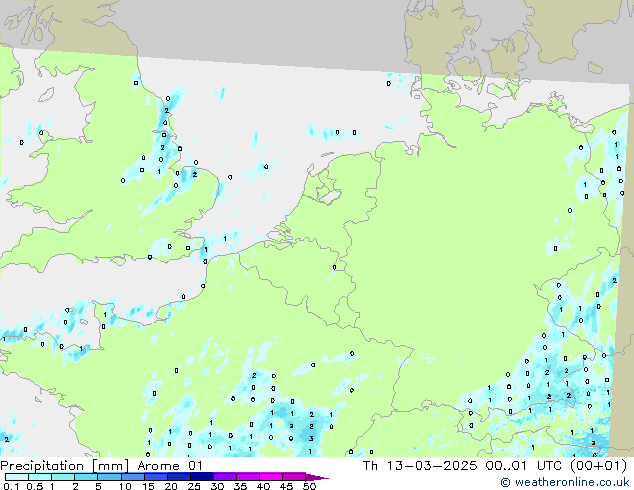This screenshot has width=634, height=490.
Task: Click the 0.5–1 mm legend color box
Action: (x=40, y=477)
